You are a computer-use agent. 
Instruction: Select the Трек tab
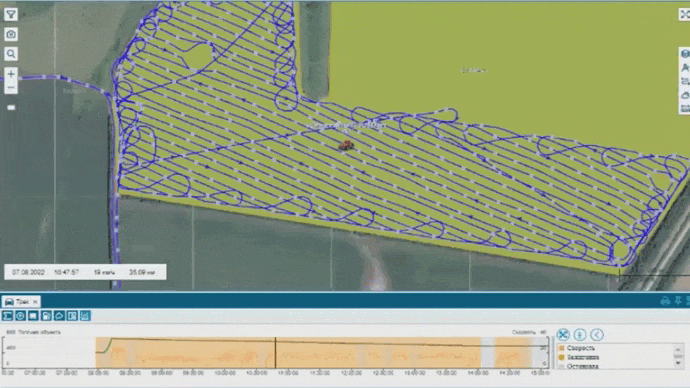pos(17,302)
